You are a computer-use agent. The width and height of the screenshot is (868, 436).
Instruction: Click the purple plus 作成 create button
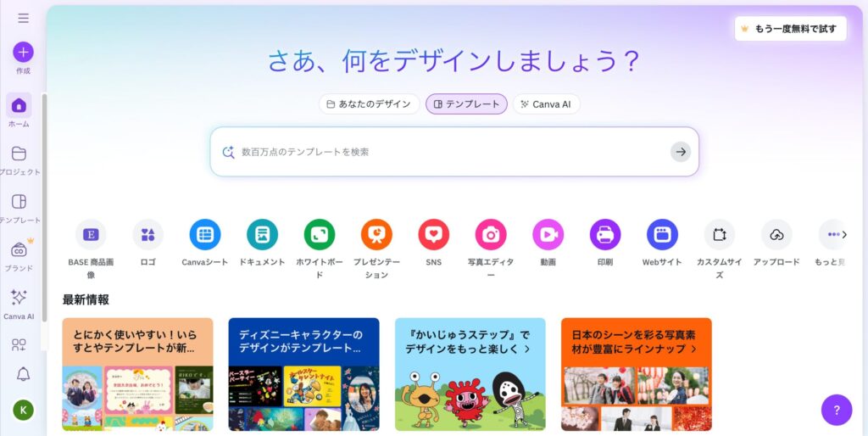[23, 53]
